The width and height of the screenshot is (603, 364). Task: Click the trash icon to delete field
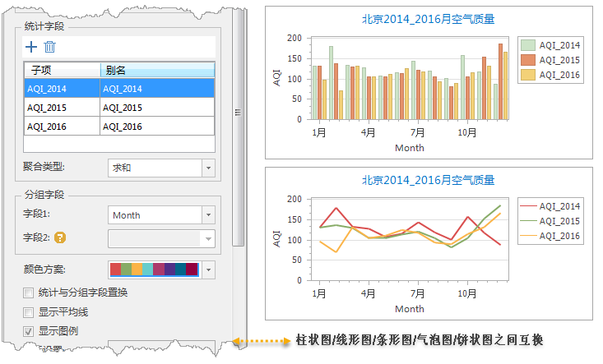[x=49, y=48]
